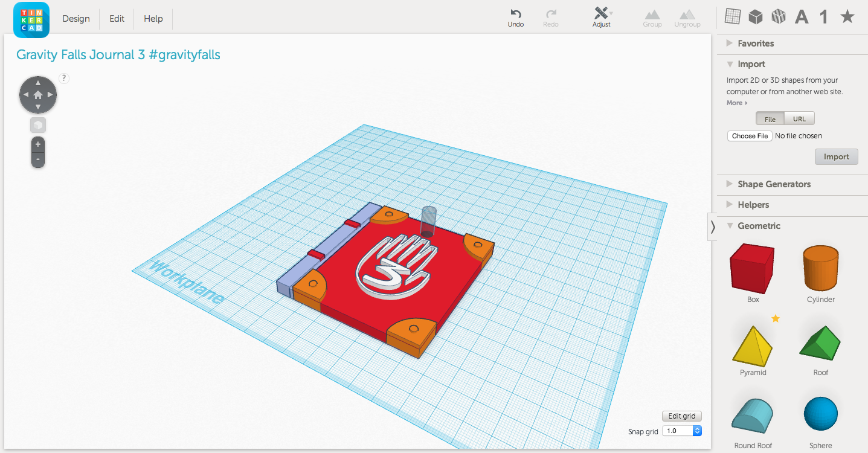Viewport: 868px width, 453px height.
Task: Click the Edit grid button
Action: [682, 416]
